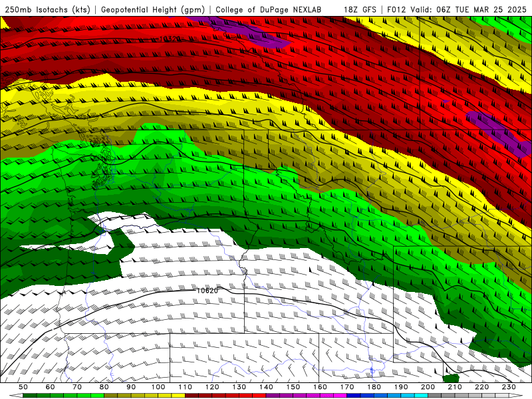This screenshot has height=399, width=532.
Task: Select the darkest green swatch in the legend bar
Action: [x=30, y=395]
